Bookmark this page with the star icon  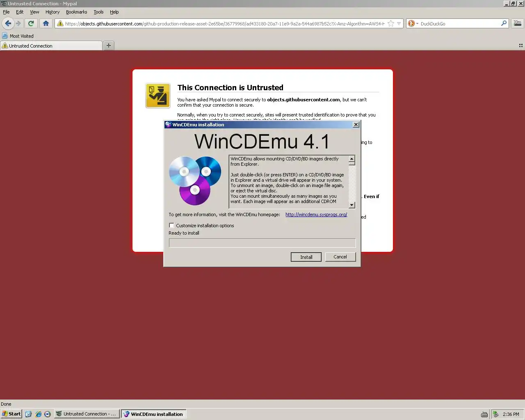tap(391, 23)
